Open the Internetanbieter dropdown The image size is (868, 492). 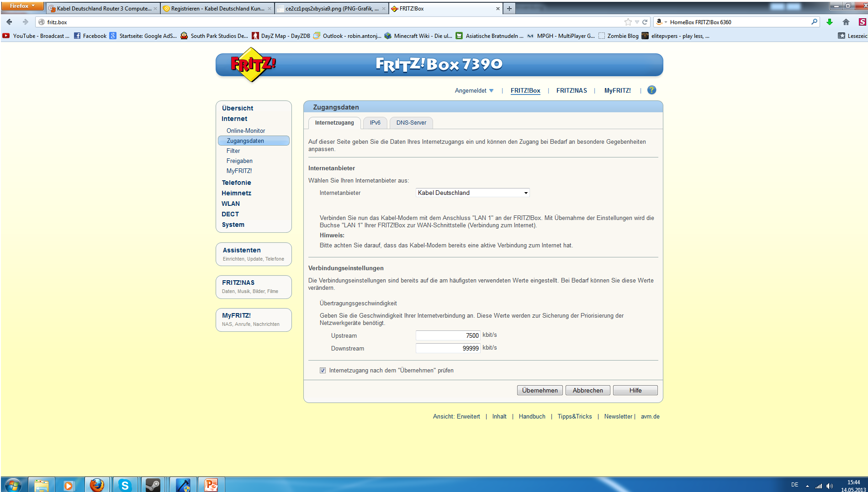tap(472, 193)
